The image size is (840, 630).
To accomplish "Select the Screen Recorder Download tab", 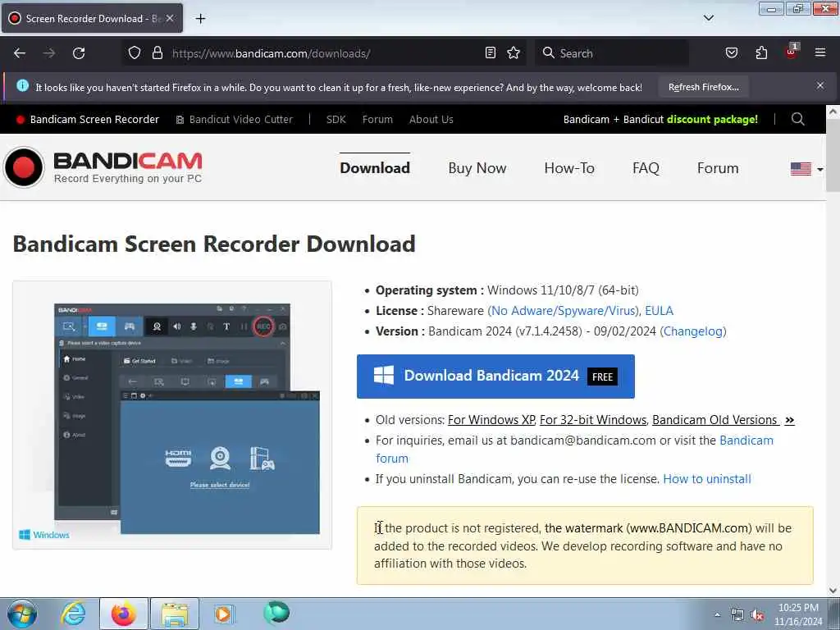I will tap(92, 18).
